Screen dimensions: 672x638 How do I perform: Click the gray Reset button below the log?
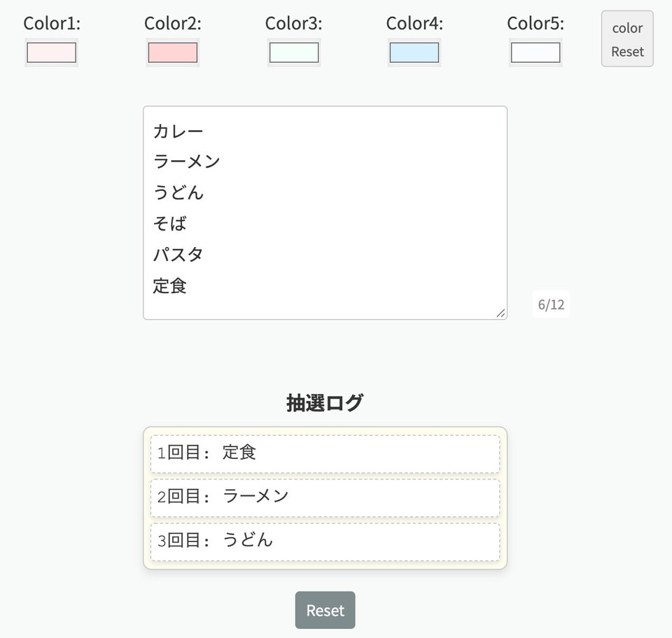[x=325, y=610]
